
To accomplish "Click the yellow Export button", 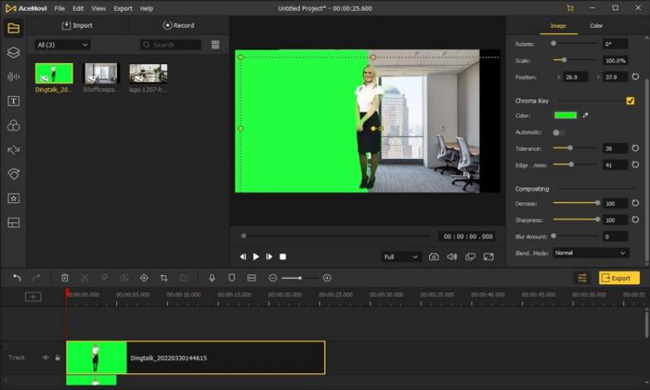I will [619, 278].
